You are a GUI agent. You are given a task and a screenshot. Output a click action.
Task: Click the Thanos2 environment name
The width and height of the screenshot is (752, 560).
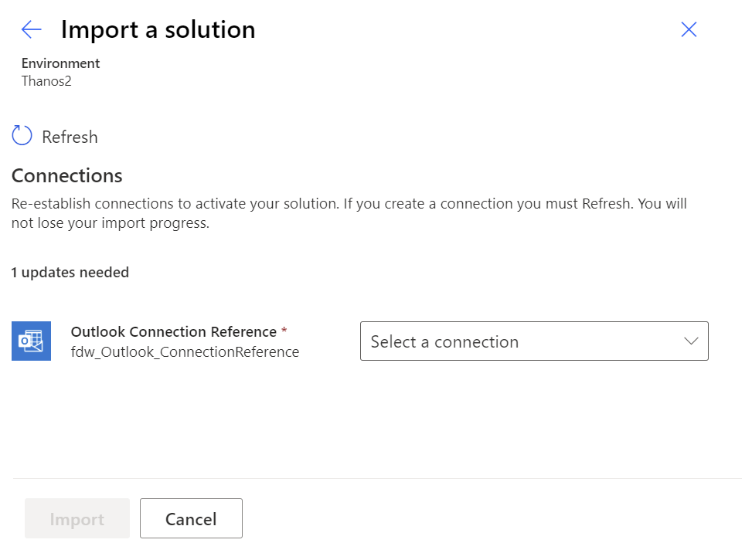click(46, 81)
